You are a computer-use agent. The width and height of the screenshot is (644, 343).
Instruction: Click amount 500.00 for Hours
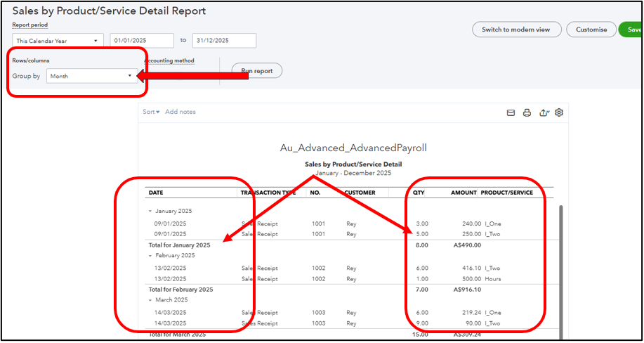coord(471,279)
